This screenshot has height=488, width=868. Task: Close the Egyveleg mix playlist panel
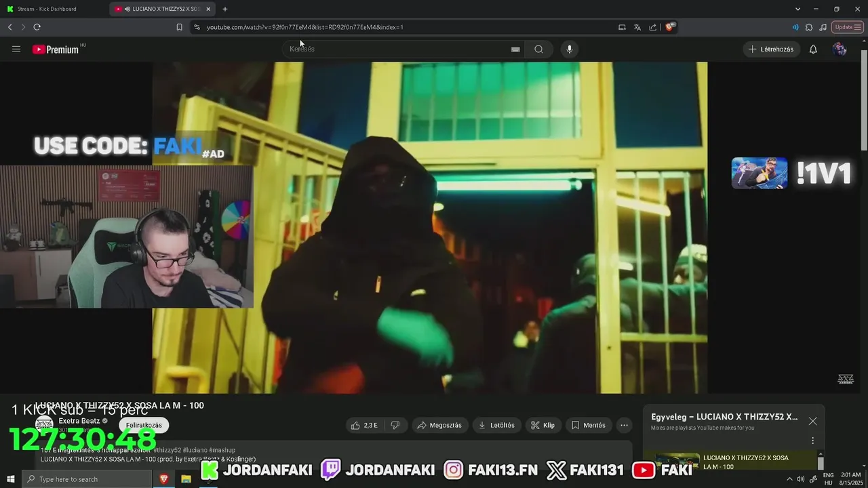812,421
